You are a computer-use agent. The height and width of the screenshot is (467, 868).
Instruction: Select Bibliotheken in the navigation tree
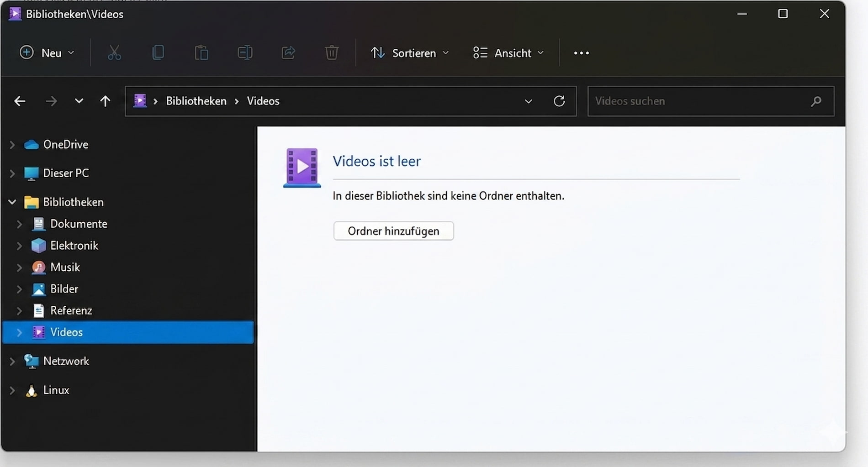[73, 202]
